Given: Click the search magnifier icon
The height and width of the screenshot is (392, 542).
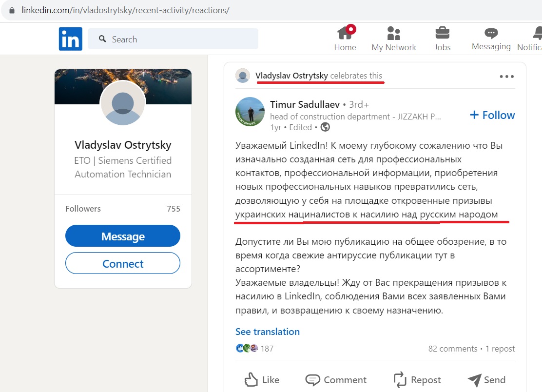Looking at the screenshot, I should [102, 39].
